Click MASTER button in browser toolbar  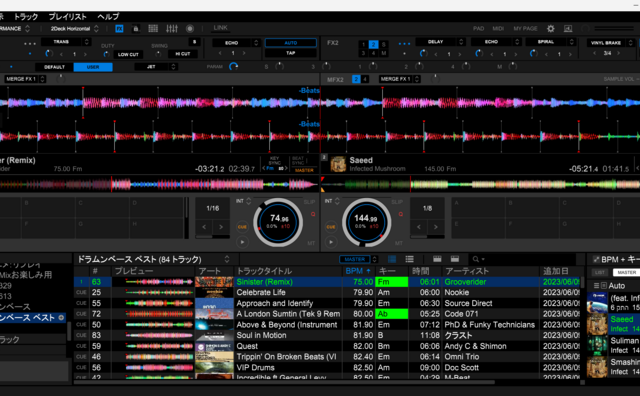click(355, 259)
